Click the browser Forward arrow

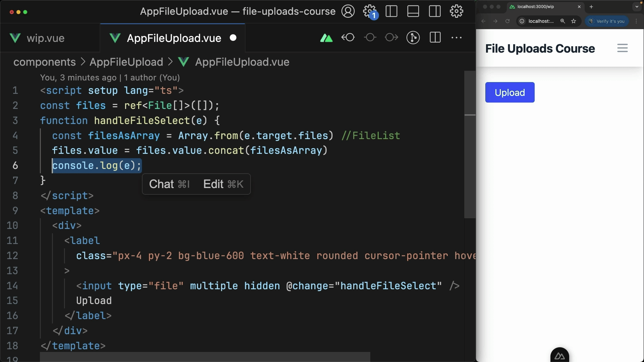click(495, 21)
